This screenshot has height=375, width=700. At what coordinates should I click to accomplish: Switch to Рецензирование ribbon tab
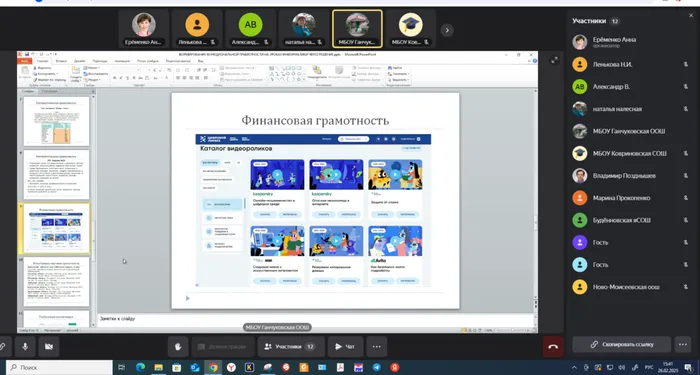[178, 61]
